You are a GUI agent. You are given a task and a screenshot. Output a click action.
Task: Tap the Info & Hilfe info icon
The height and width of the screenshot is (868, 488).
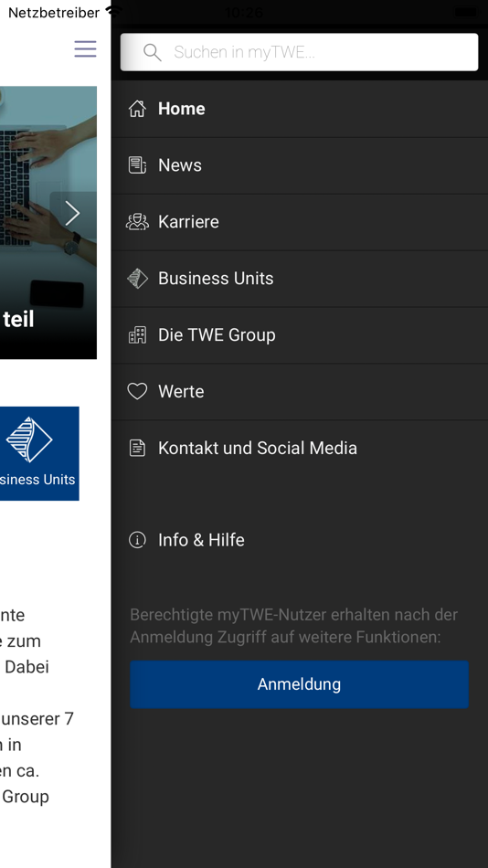pos(137,540)
